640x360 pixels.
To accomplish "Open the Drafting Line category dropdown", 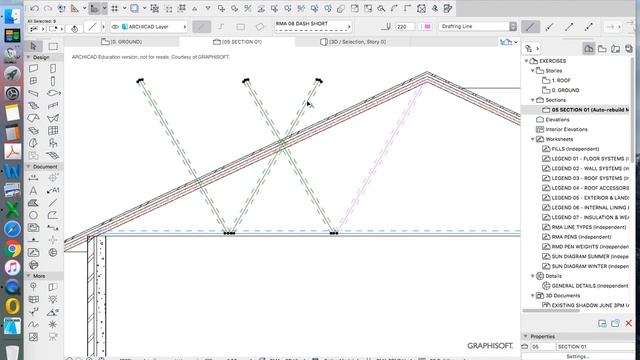I will [x=478, y=27].
